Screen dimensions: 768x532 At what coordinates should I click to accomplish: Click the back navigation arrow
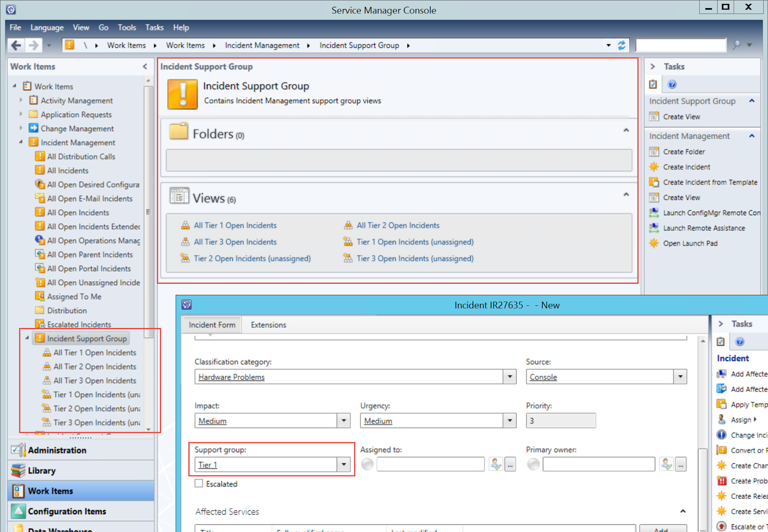(15, 45)
